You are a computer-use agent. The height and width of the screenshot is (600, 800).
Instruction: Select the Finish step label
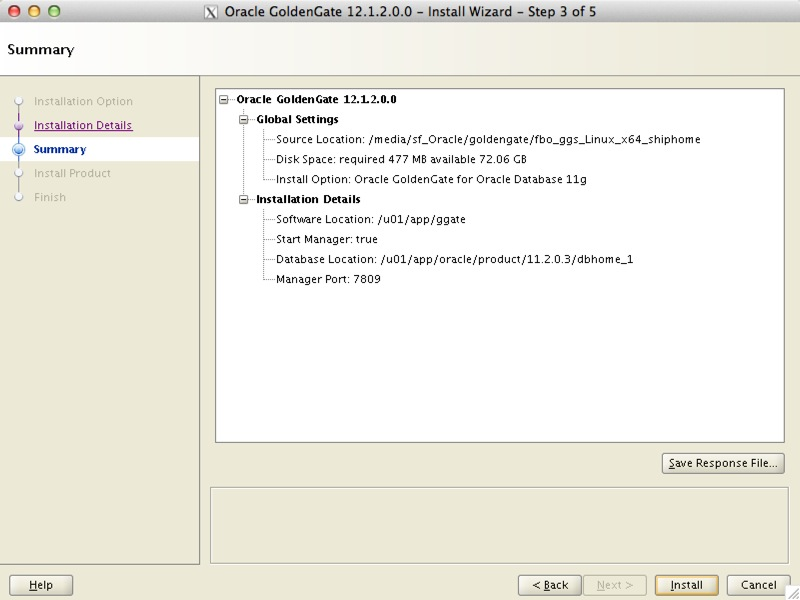49,197
